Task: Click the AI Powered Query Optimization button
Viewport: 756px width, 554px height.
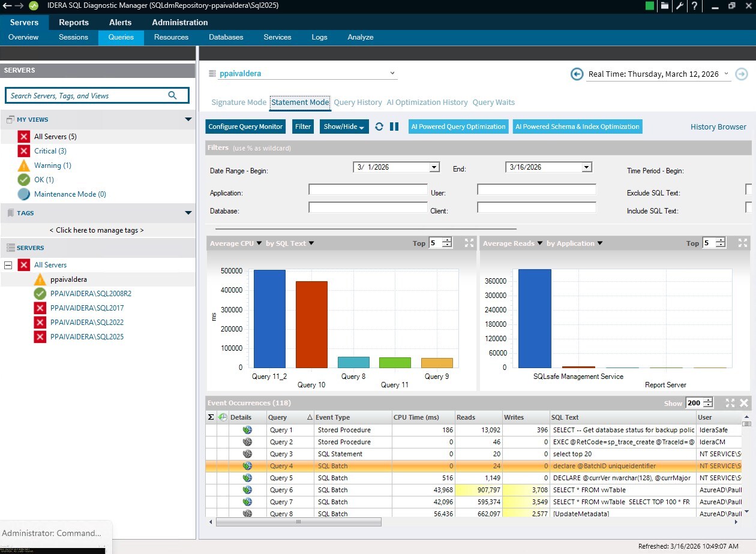Action: point(458,127)
